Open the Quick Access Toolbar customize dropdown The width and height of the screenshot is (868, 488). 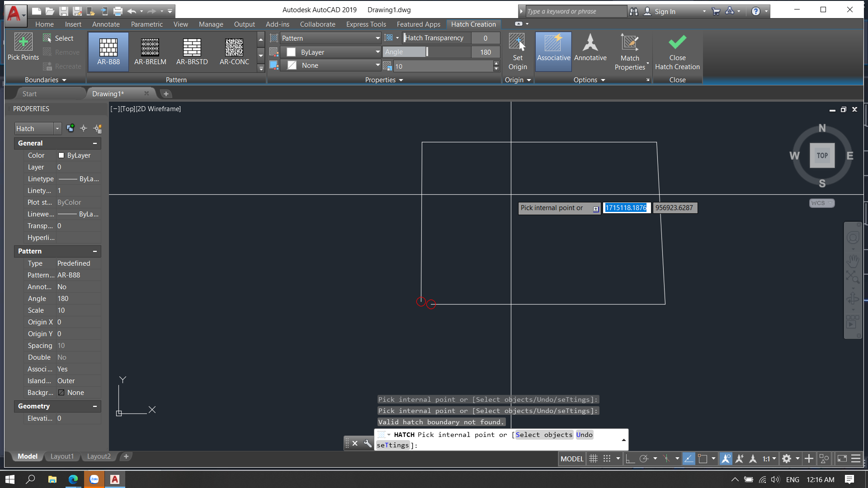click(170, 11)
